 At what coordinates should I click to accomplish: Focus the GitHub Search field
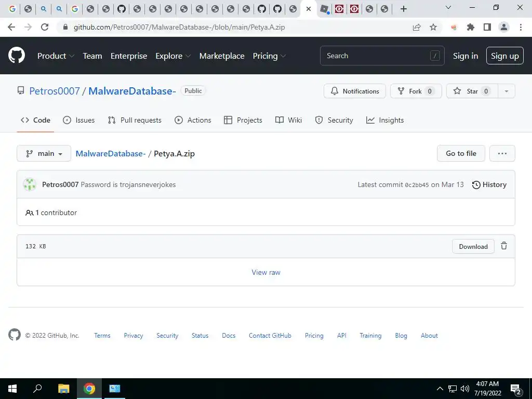382,56
